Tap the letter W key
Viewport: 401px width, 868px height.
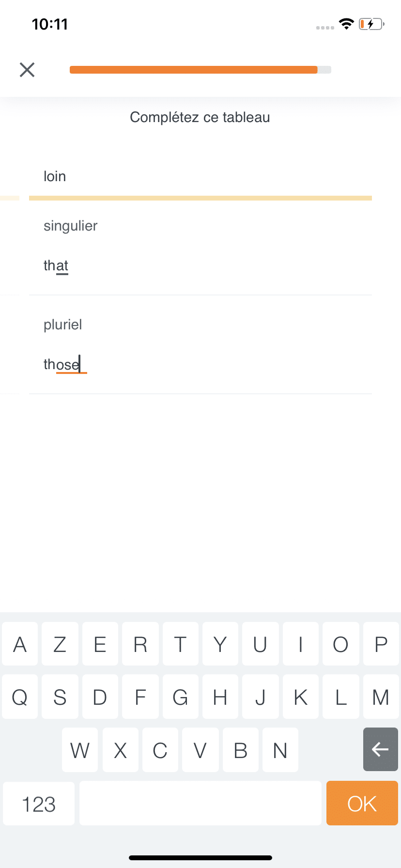pos(80,749)
